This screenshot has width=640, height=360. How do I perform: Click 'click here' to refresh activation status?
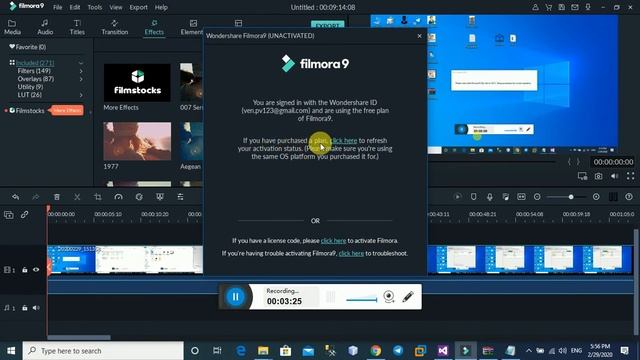tap(343, 140)
